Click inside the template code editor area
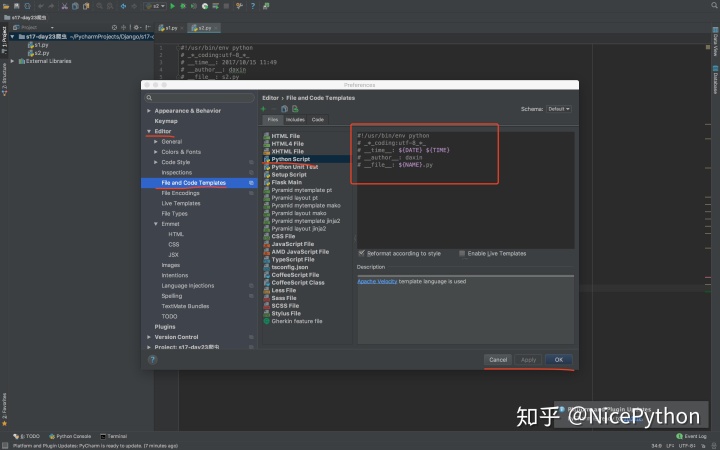This screenshot has width=720, height=450. [x=465, y=190]
